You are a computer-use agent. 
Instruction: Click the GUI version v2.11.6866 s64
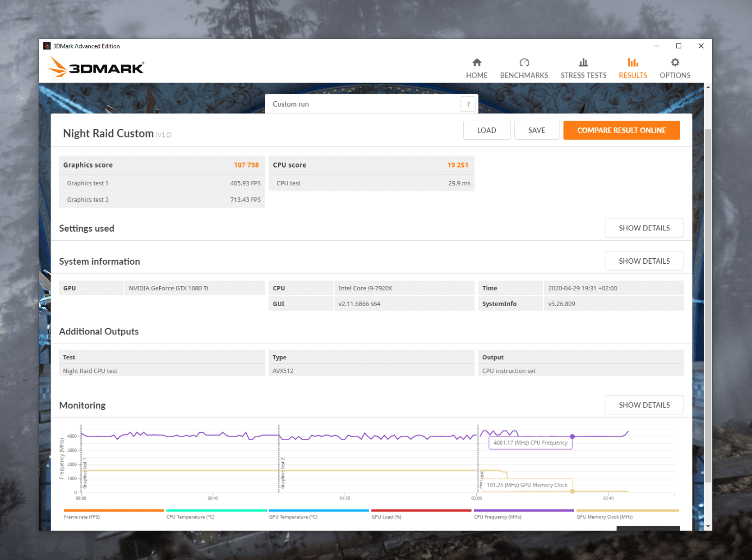click(359, 304)
